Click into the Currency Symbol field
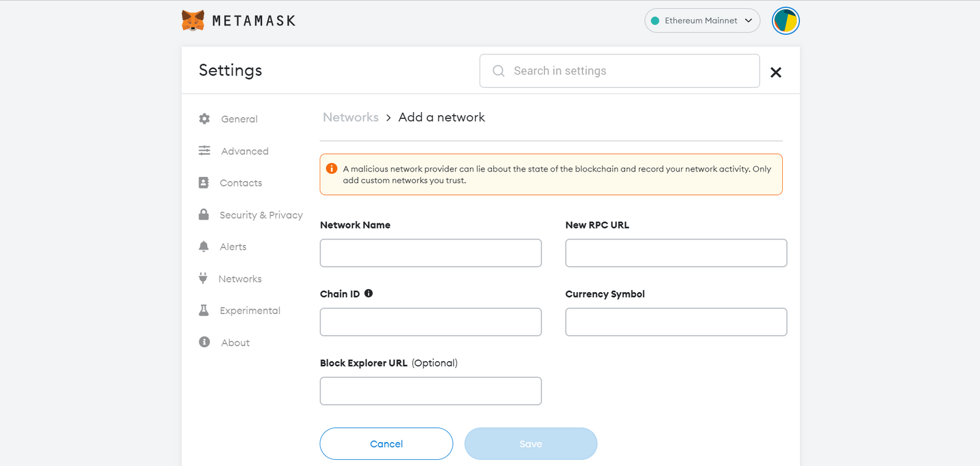 [676, 322]
